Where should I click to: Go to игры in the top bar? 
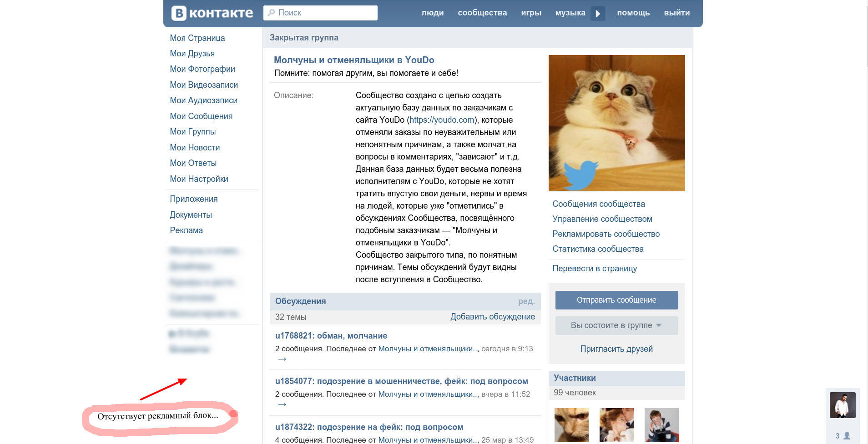point(531,13)
